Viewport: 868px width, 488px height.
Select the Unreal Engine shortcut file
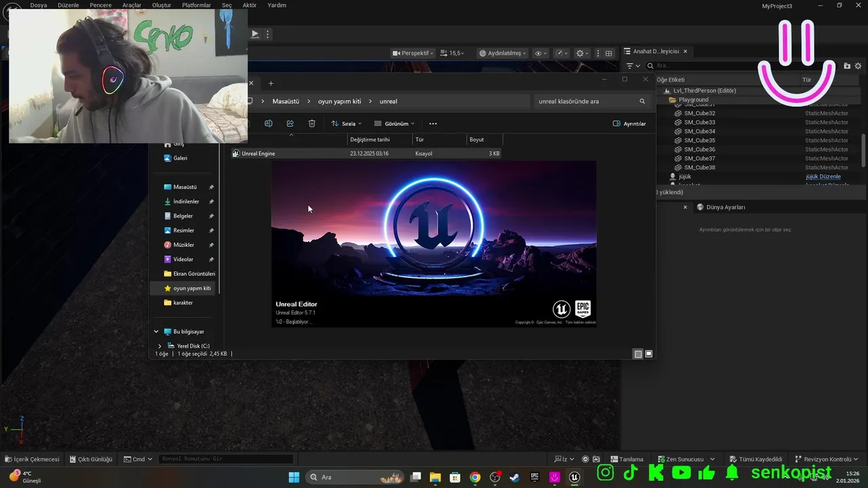click(366, 154)
